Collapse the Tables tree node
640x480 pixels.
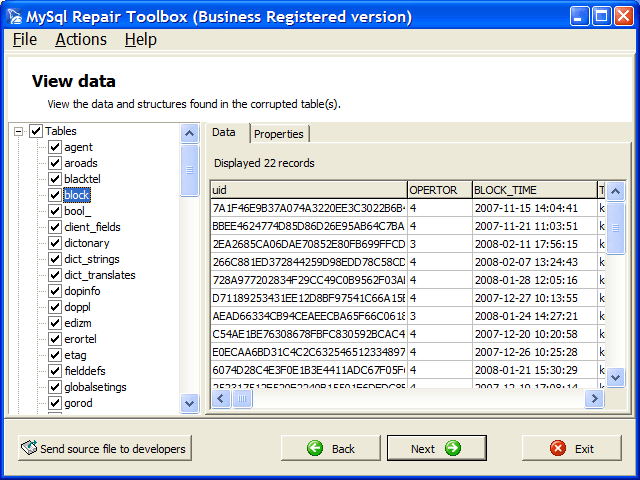(x=18, y=131)
